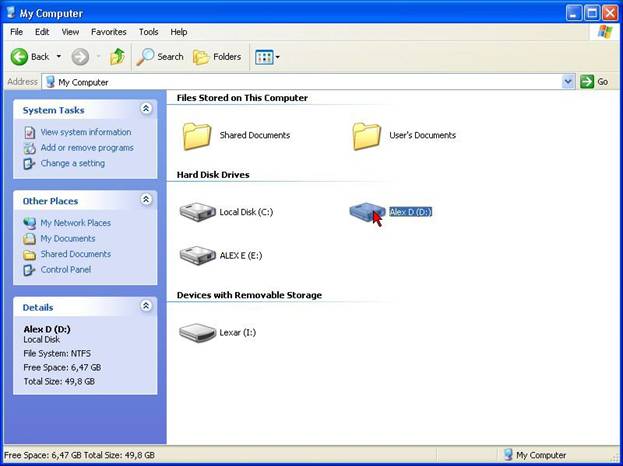This screenshot has height=466, width=623.
Task: Select the ALEX E (E:) drive icon
Action: (x=197, y=255)
